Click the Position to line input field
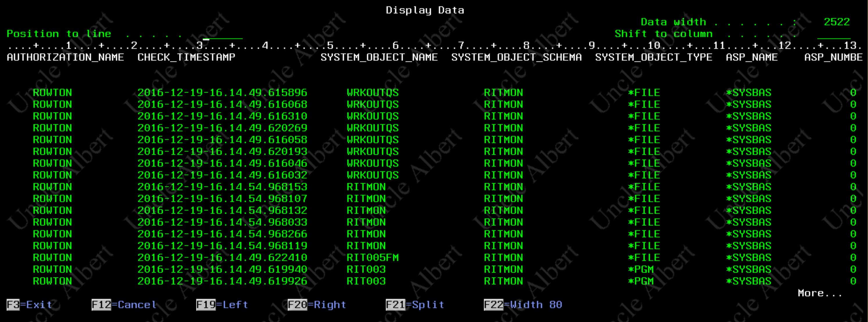This screenshot has width=868, height=322. [x=222, y=34]
